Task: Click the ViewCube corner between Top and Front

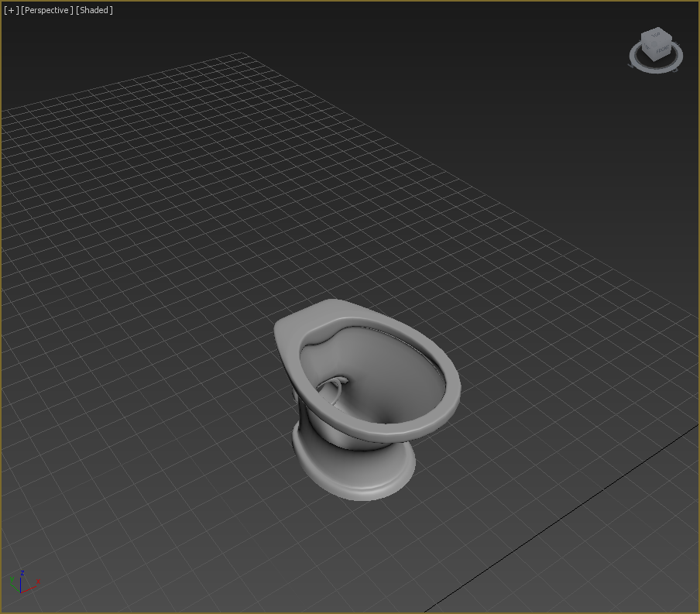Action: point(654,44)
